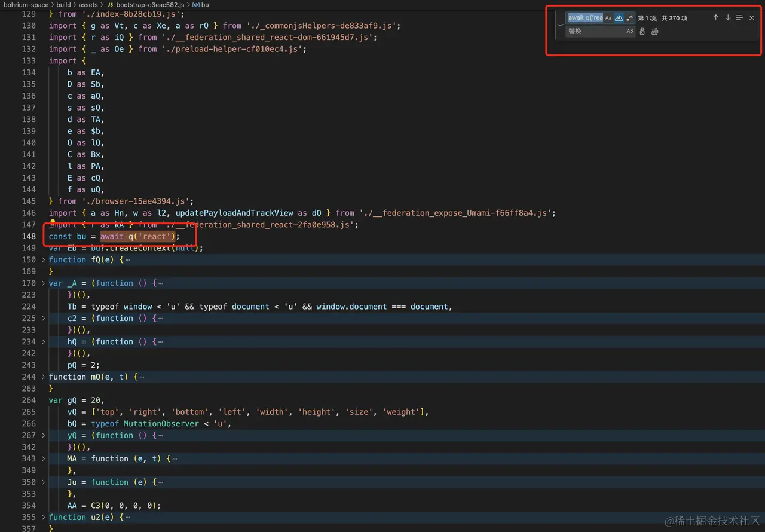Expand folded function mQ(e, t) at line 244
This screenshot has width=765, height=532.
44,377
